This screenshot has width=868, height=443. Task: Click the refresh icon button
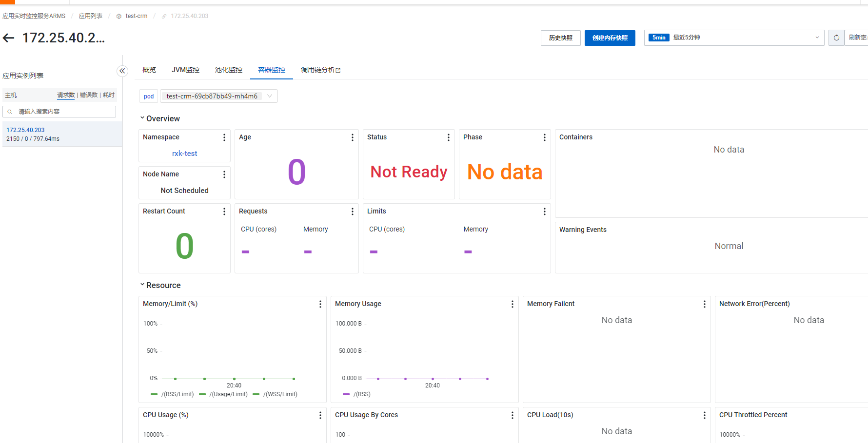pos(836,38)
